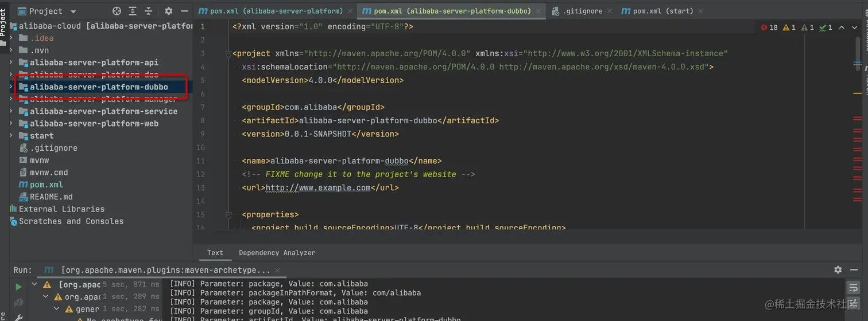Click the wrench icon in Run toolbar

tap(18, 317)
